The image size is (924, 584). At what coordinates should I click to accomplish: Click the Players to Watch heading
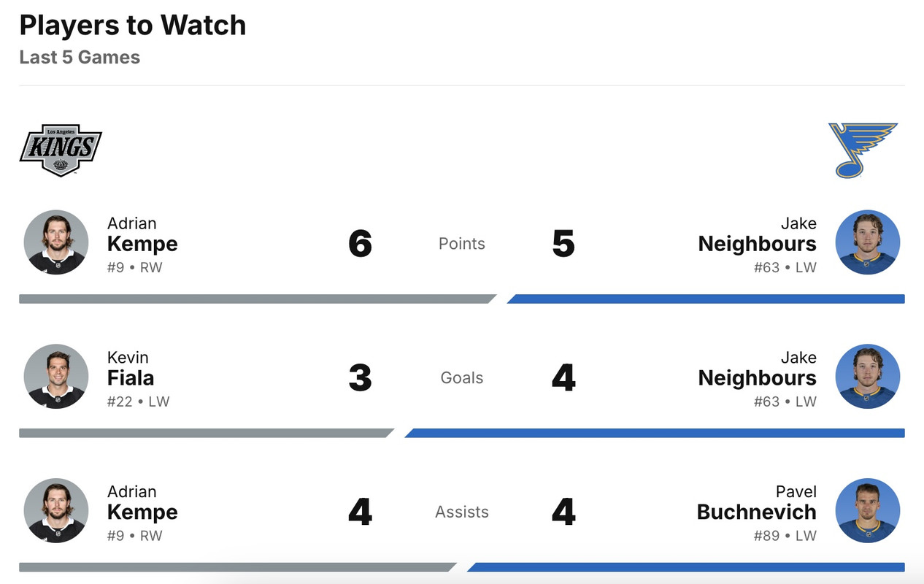click(133, 26)
